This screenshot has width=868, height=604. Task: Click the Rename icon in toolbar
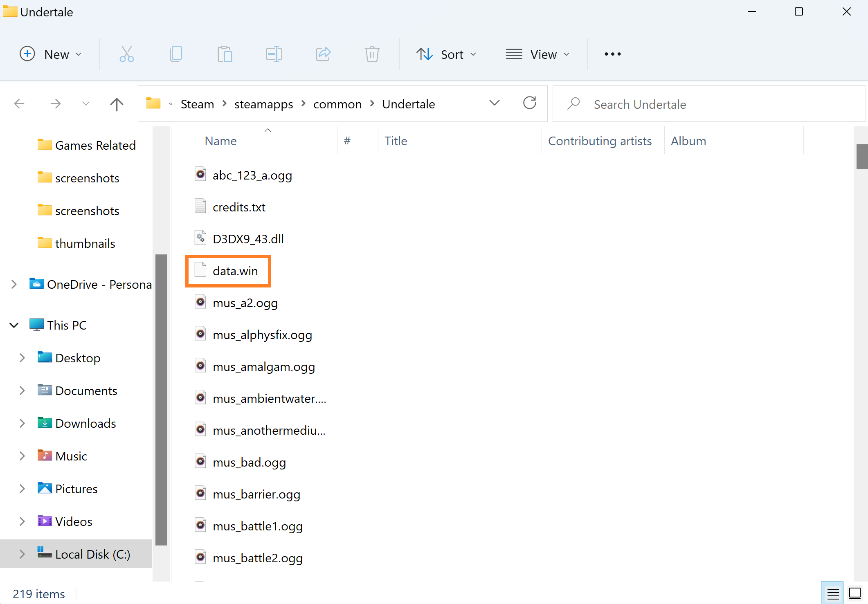[x=274, y=54]
